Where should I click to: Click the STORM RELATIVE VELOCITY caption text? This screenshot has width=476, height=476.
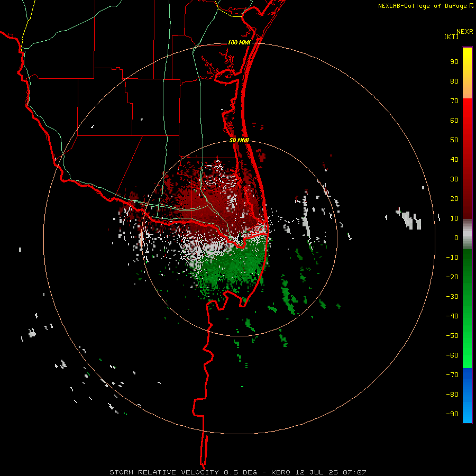pyautogui.click(x=164, y=472)
